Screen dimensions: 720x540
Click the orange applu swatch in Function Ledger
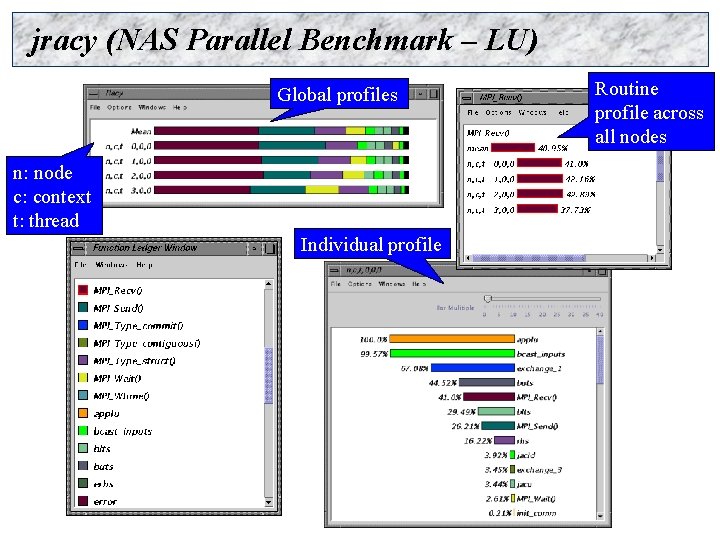pyautogui.click(x=83, y=413)
